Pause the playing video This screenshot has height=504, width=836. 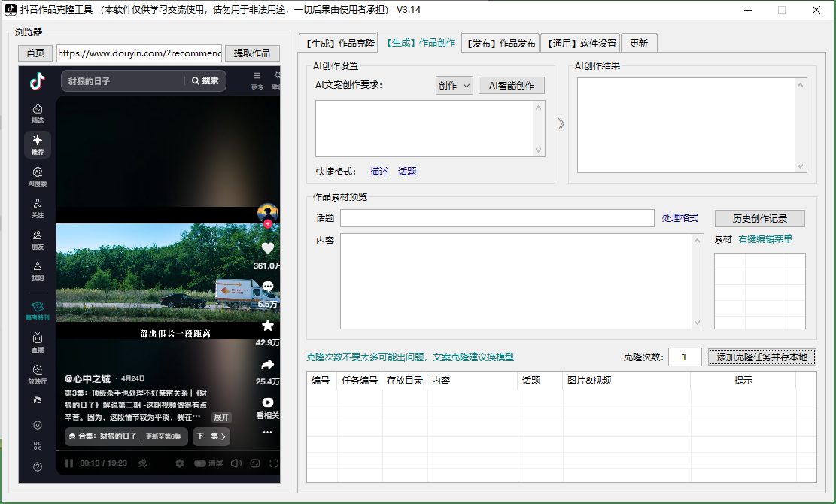tap(69, 463)
